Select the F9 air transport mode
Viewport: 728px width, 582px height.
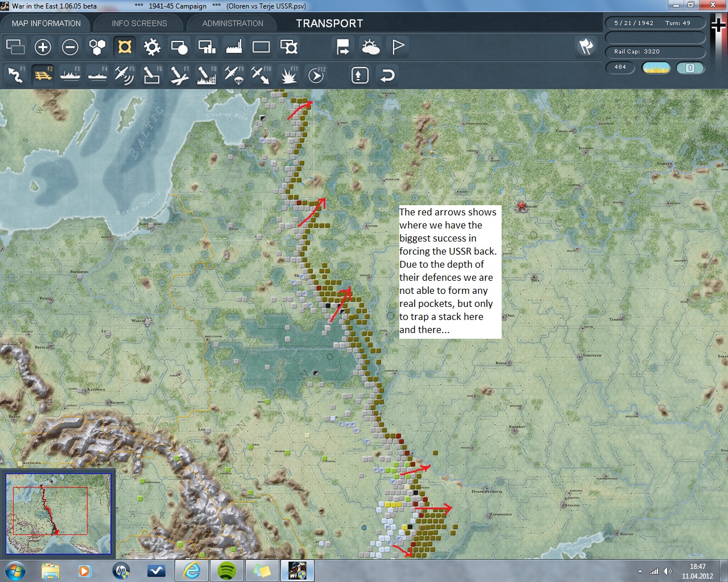click(234, 74)
